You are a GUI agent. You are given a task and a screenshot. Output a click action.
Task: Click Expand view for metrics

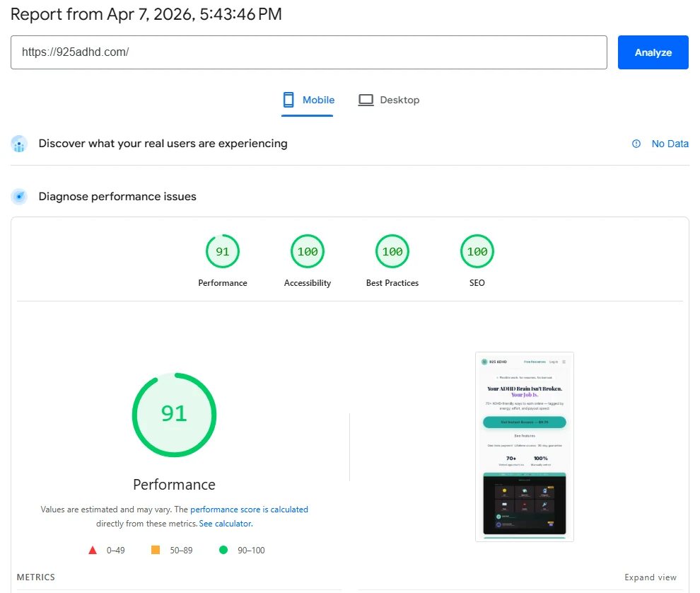(x=651, y=577)
